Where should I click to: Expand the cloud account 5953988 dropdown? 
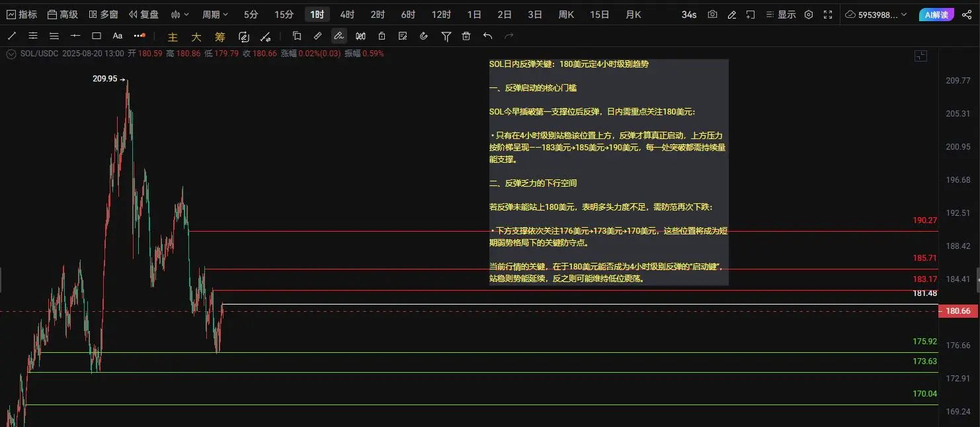(x=878, y=14)
